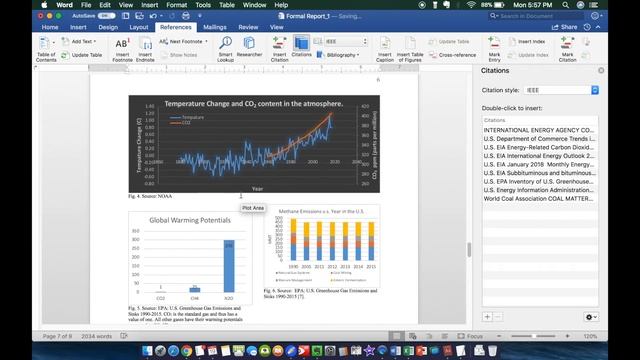Select INTERNATIONAL ENERGY AGENCY citation
Image resolution: width=640 pixels, height=360 pixels.
[x=540, y=130]
